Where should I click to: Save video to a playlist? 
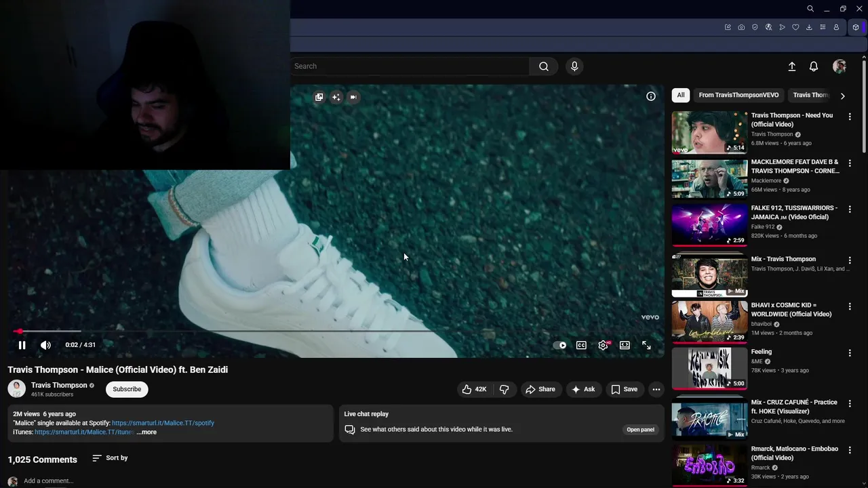point(624,389)
